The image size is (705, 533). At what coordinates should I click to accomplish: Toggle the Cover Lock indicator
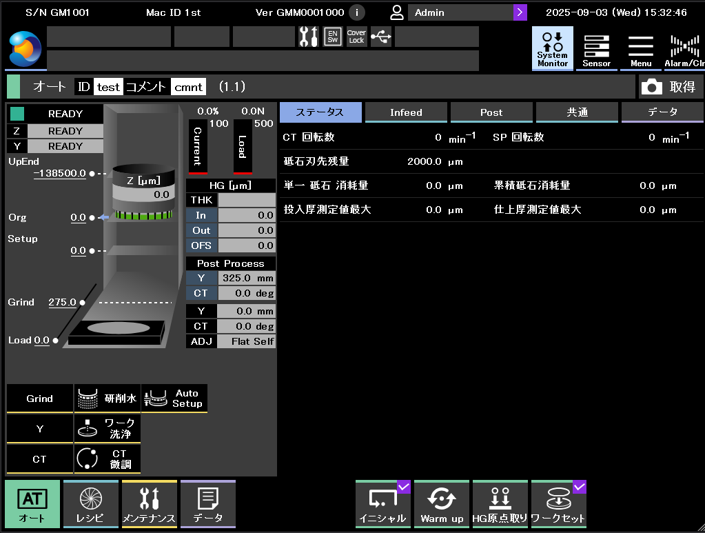pos(356,37)
